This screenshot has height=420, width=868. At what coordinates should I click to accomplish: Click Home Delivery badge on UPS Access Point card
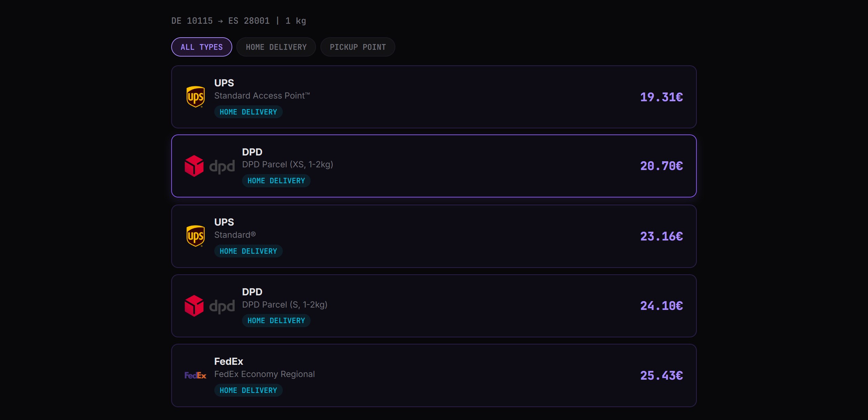[248, 112]
